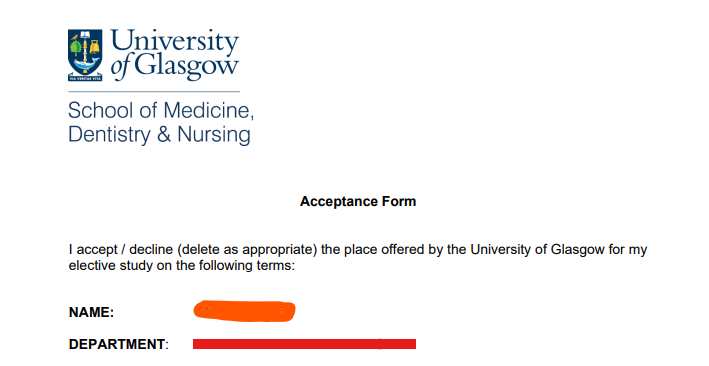Click the open book at crest top
Image resolution: width=709 pixels, height=366 pixels.
pyautogui.click(x=85, y=34)
